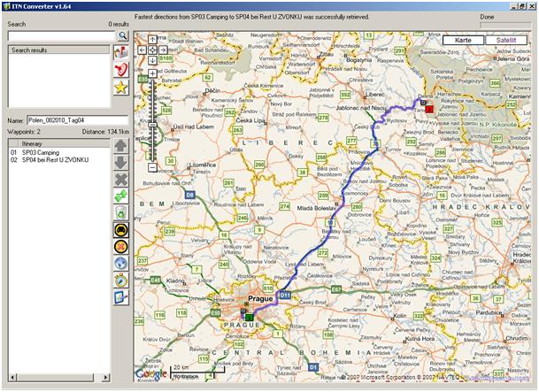539x392 pixels.
Task: Click the Liberec city label on map
Action: (374, 94)
